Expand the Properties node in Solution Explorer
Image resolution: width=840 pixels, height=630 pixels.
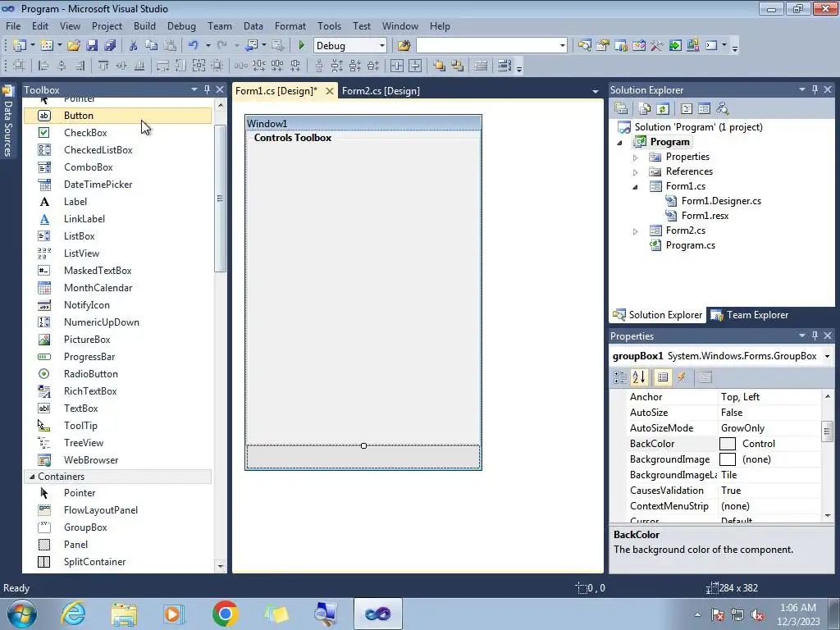coord(636,157)
